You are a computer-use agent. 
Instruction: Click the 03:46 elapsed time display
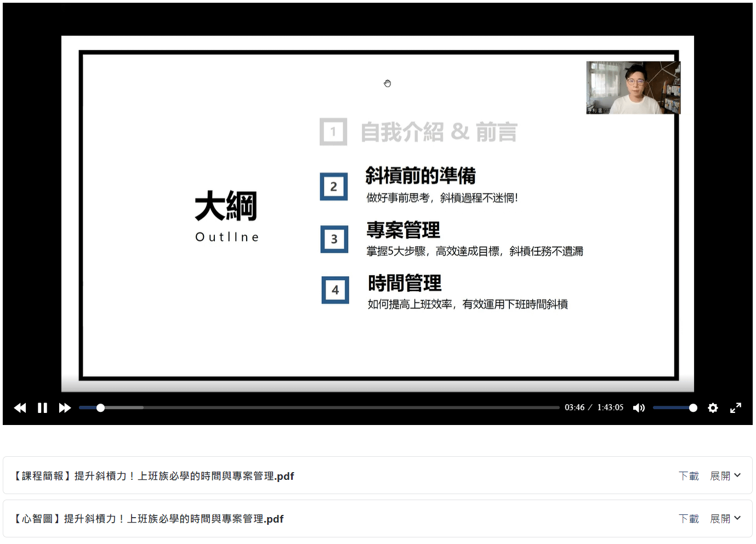click(x=574, y=407)
